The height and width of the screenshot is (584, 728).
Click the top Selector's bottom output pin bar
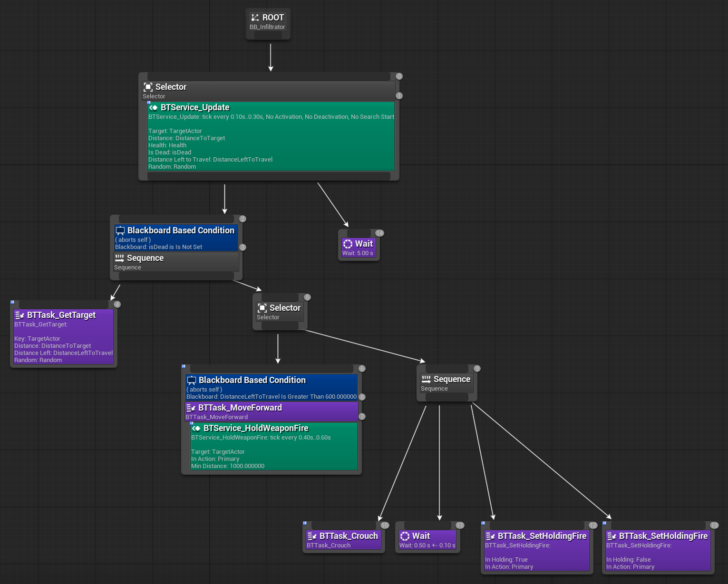pos(269,176)
